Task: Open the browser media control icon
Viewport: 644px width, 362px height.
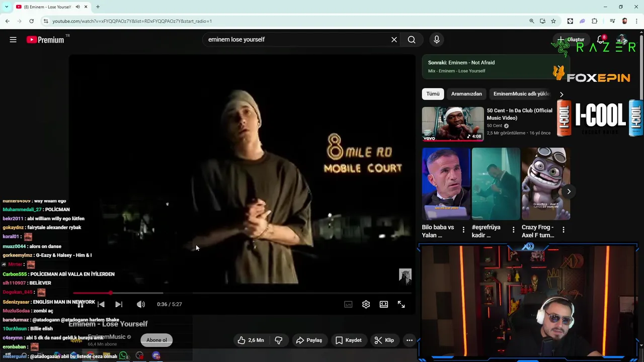Action: [612, 21]
